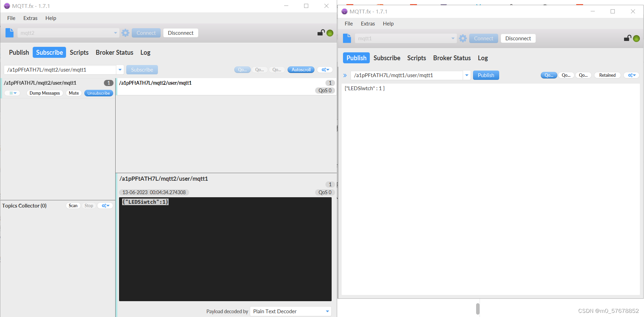
Task: Open subscription color picker swatch dropdown
Action: point(13,93)
